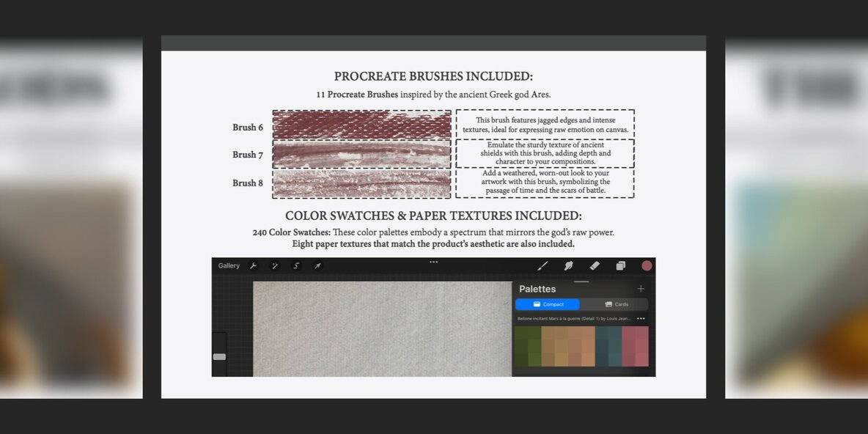
Task: Switch palettes to Compact view
Action: coord(548,304)
